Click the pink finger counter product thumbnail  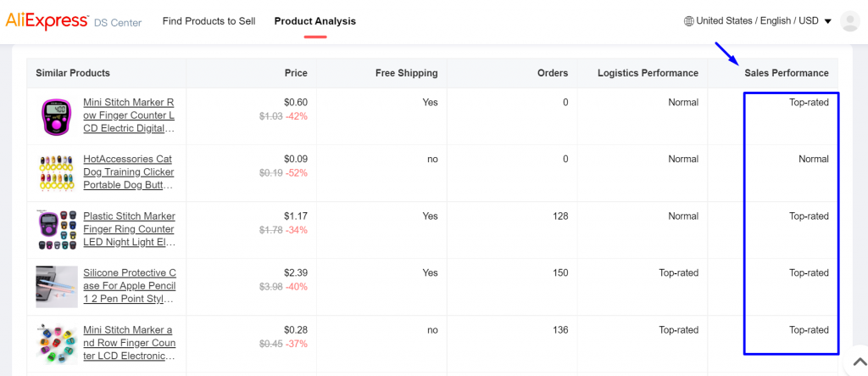click(x=57, y=117)
